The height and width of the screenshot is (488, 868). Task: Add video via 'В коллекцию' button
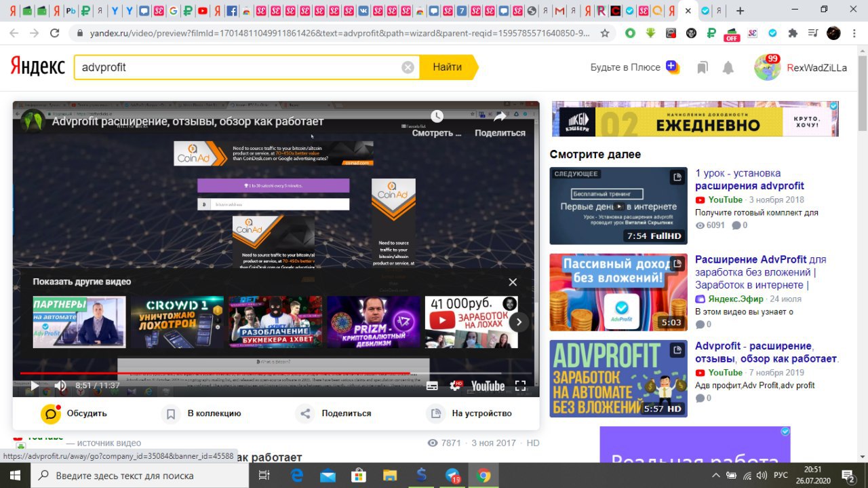[x=201, y=413]
